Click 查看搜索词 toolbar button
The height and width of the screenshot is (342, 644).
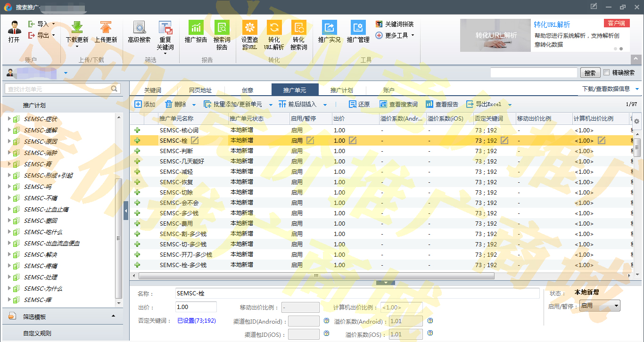coord(398,105)
